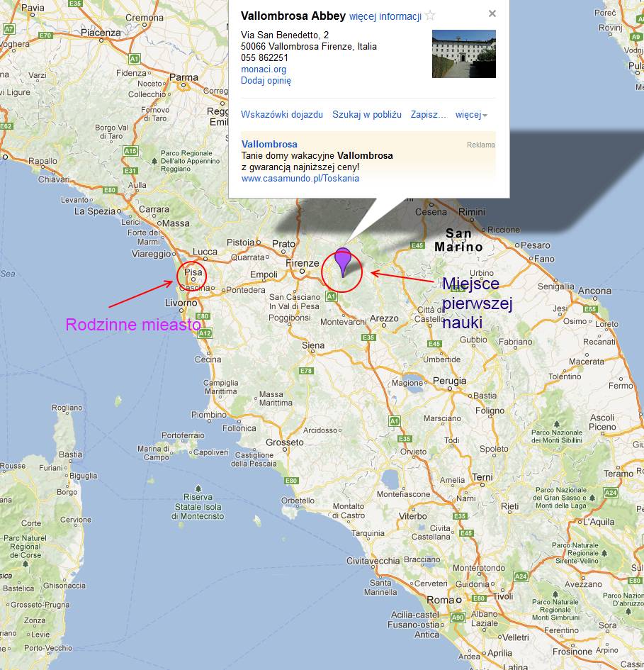Click the Perugia city label on map
Image resolution: width=644 pixels, height=670 pixels.
point(450,381)
